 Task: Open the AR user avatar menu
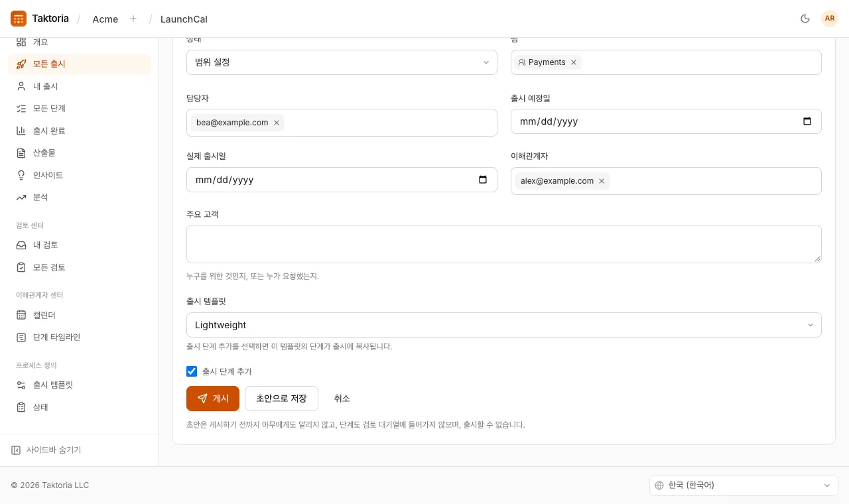(830, 19)
